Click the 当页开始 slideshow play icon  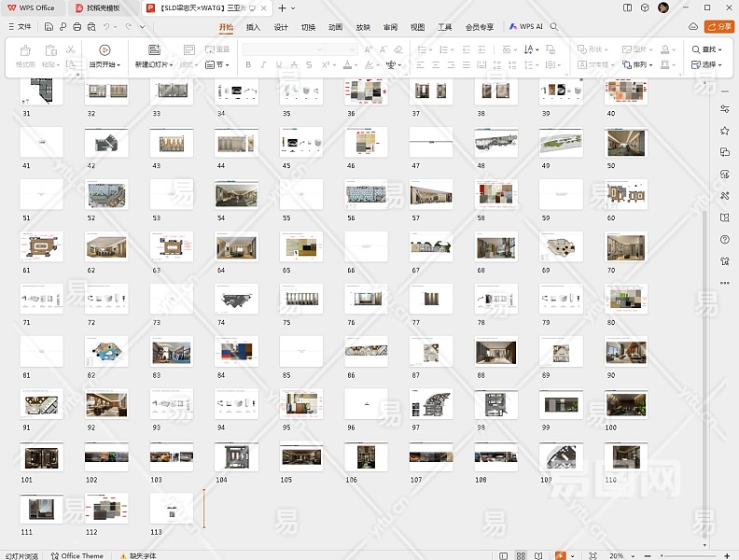click(105, 49)
